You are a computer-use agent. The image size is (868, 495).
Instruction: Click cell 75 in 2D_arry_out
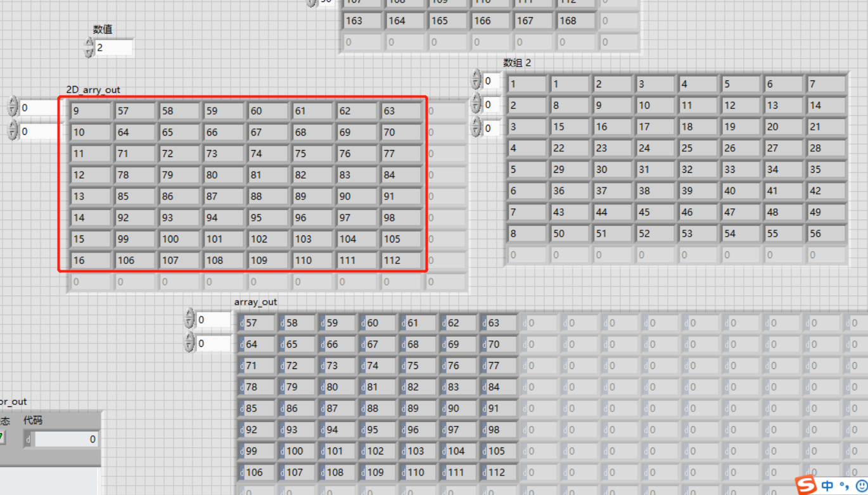[312, 153]
